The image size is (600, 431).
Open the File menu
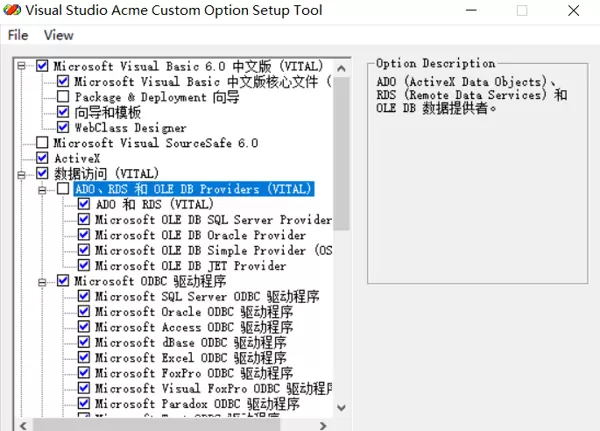17,35
